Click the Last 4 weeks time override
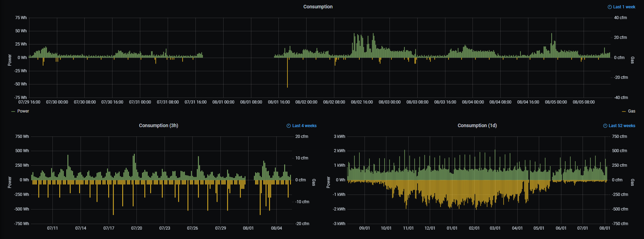Image resolution: width=644 pixels, height=239 pixels. 304,126
